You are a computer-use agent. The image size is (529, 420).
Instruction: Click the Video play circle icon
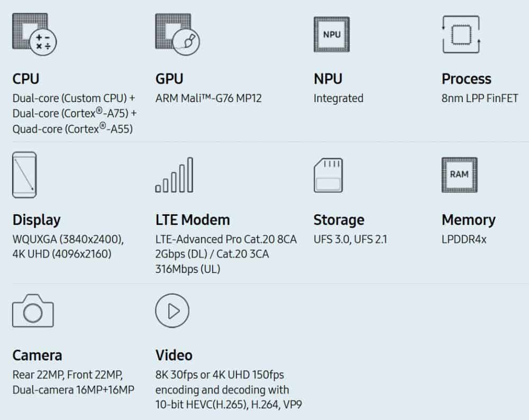(x=172, y=311)
